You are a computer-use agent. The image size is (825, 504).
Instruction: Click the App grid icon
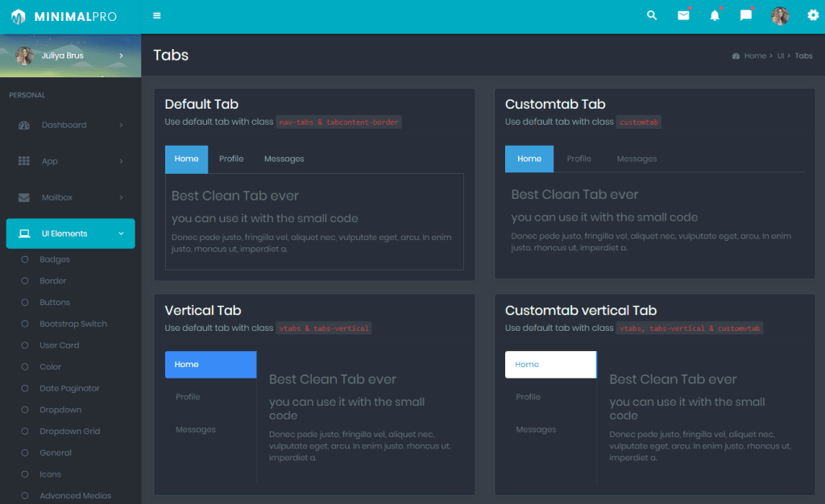24,161
